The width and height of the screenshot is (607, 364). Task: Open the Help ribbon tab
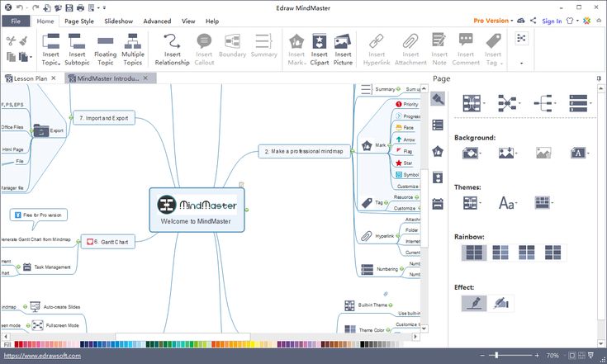point(211,21)
